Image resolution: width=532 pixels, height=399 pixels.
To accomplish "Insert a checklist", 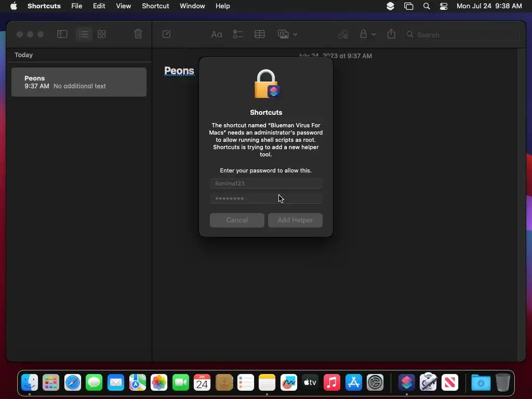I will tap(238, 34).
